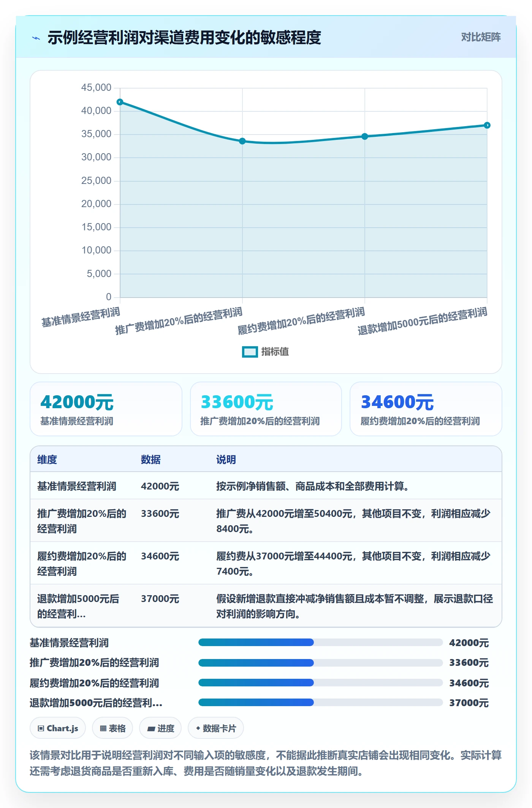Click the y-axis label 45,000
Viewport: 532px width, 808px height.
pyautogui.click(x=96, y=88)
